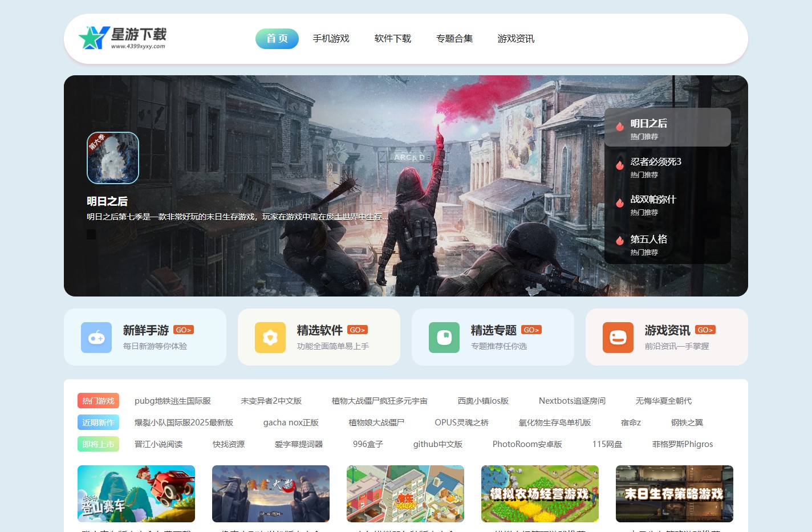Click flame icon next to 明日之后
812x532 pixels.
pyautogui.click(x=620, y=127)
